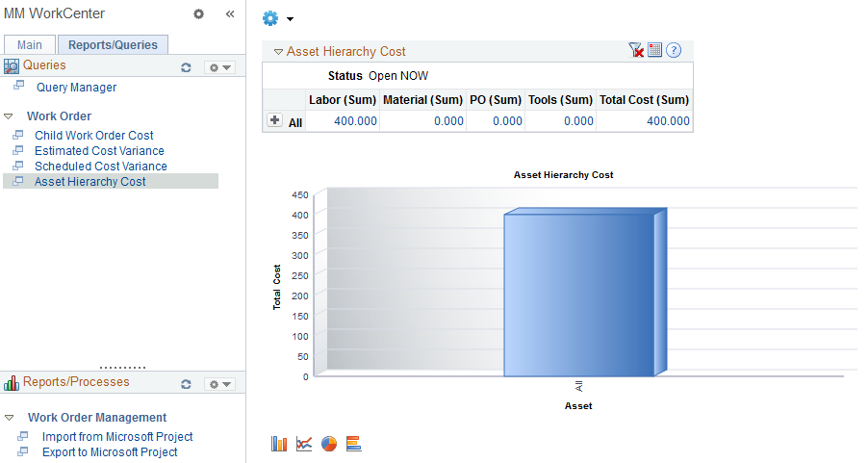Click the Total Cost (Sum) value 400.000
This screenshot has width=868, height=463.
tap(668, 121)
